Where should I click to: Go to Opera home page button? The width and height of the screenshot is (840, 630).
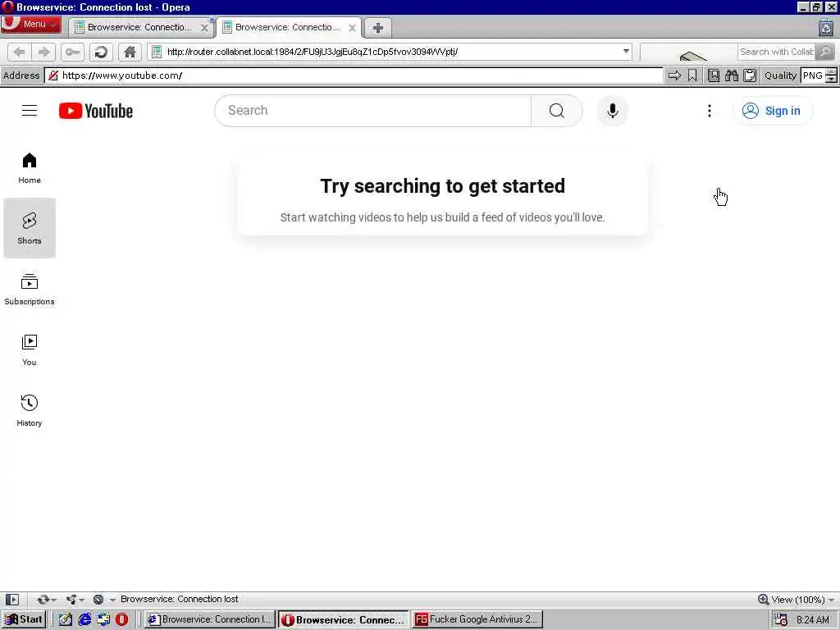[x=130, y=52]
